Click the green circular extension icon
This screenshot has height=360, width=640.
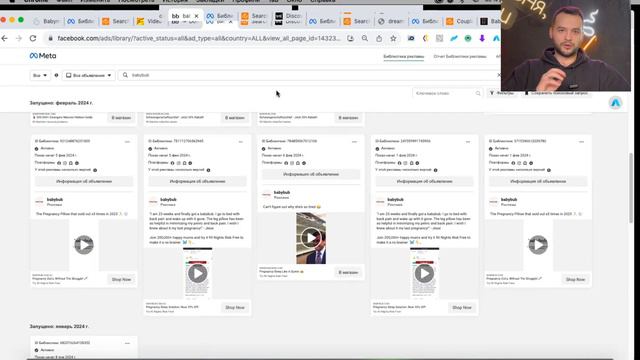click(468, 38)
